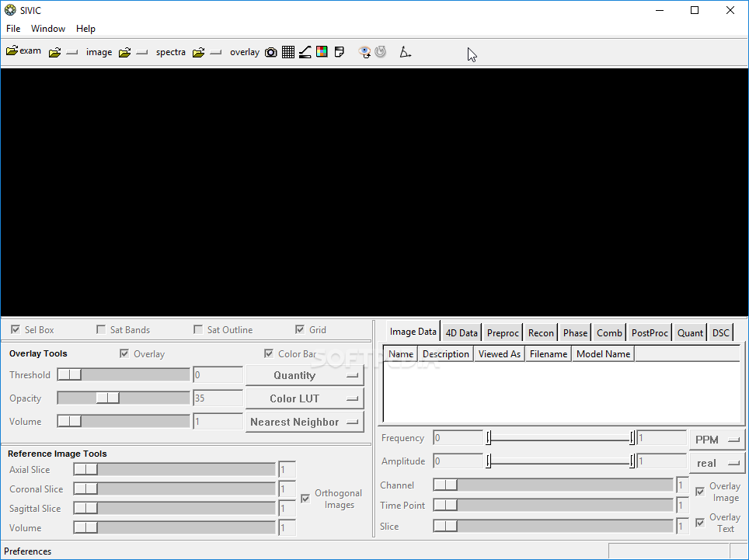Viewport: 749px width, 560px height.
Task: Click the Channel slider
Action: click(554, 485)
